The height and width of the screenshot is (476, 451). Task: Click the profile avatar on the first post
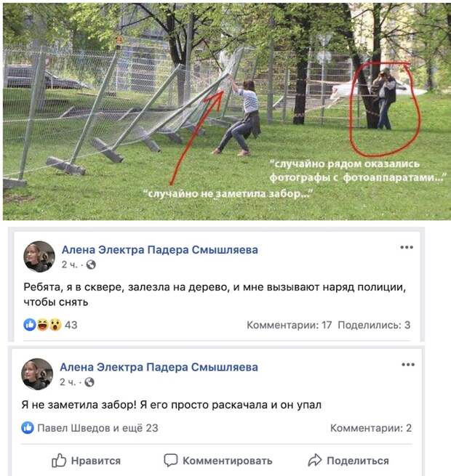point(39,257)
